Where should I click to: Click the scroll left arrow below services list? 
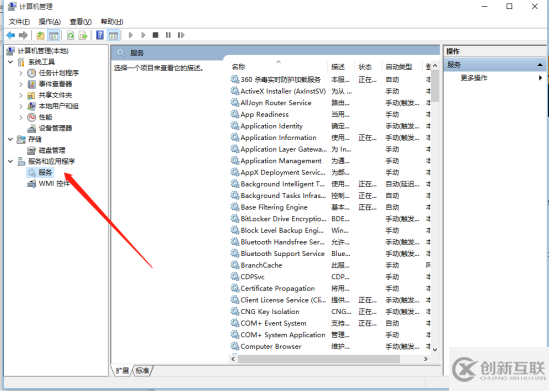click(233, 359)
